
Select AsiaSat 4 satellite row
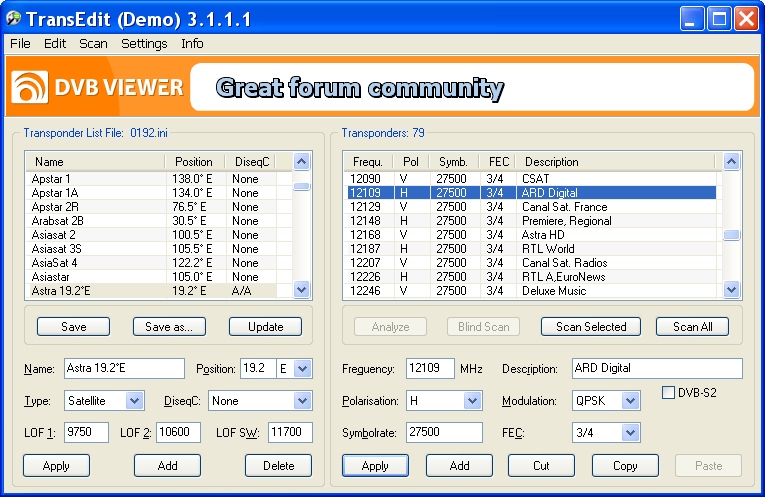(159, 263)
